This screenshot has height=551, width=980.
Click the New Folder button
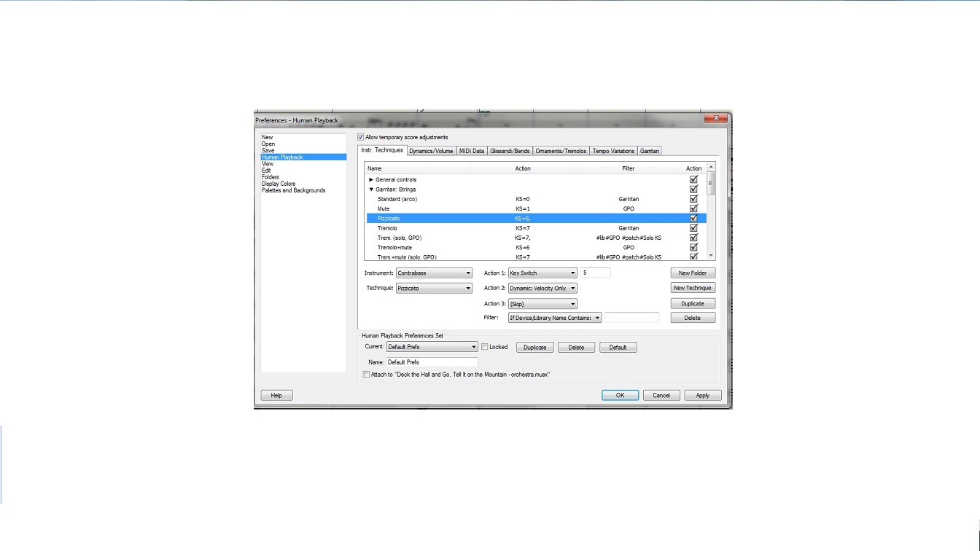point(693,273)
